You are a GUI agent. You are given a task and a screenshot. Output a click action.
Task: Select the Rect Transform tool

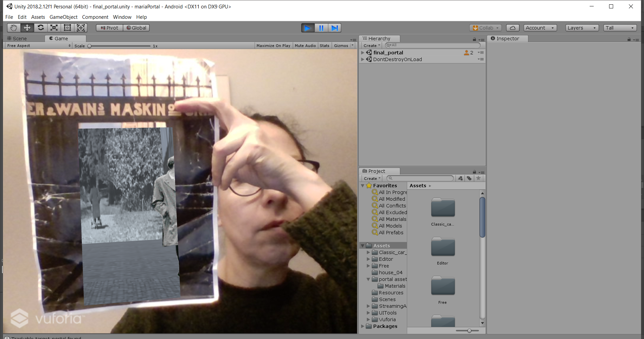point(67,28)
